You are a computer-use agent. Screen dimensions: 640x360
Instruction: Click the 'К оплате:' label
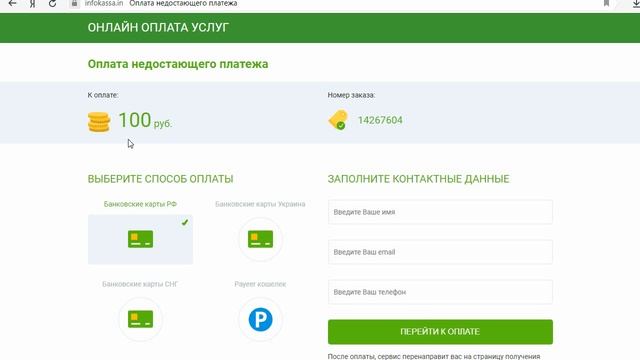(103, 95)
